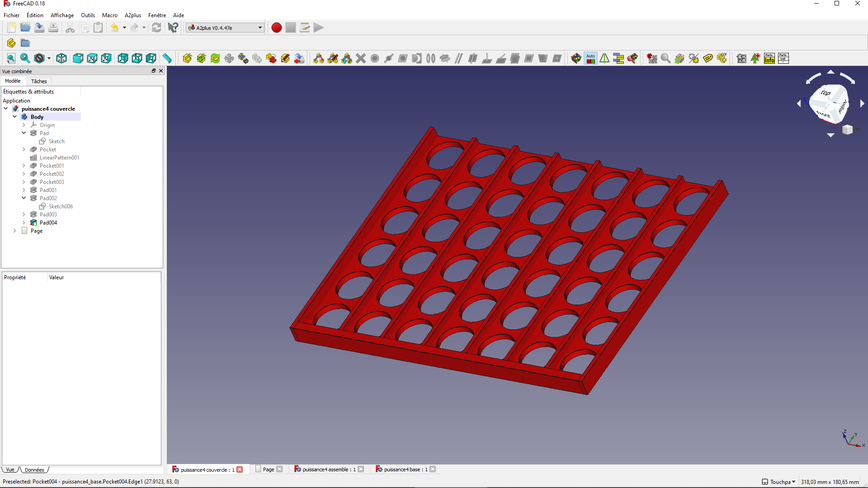Open the Macro menu
Screen dimensions: 868x488
click(109, 15)
